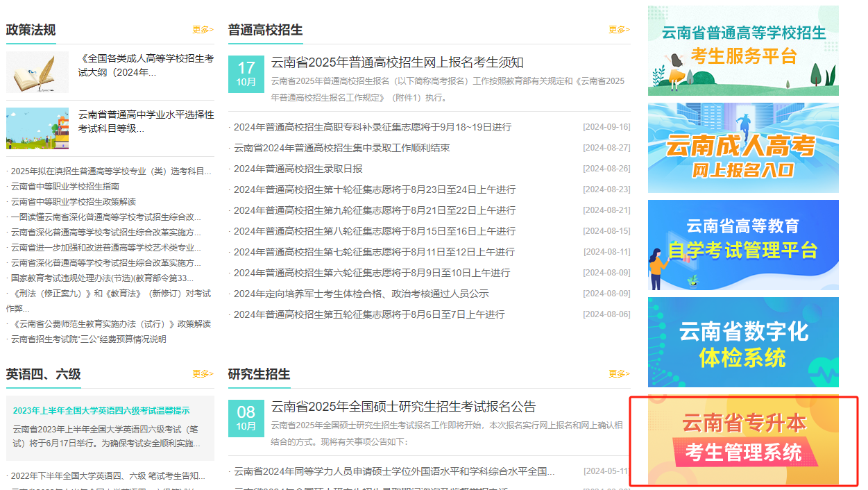Click 云南省专升本考生管理系统 banner
The height and width of the screenshot is (490, 868).
click(742, 440)
